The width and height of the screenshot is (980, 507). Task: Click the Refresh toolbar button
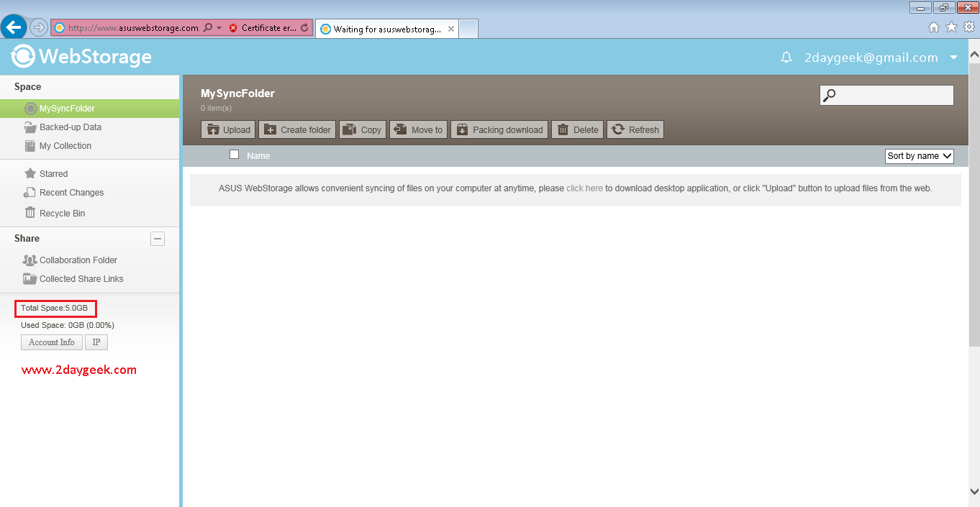(635, 129)
